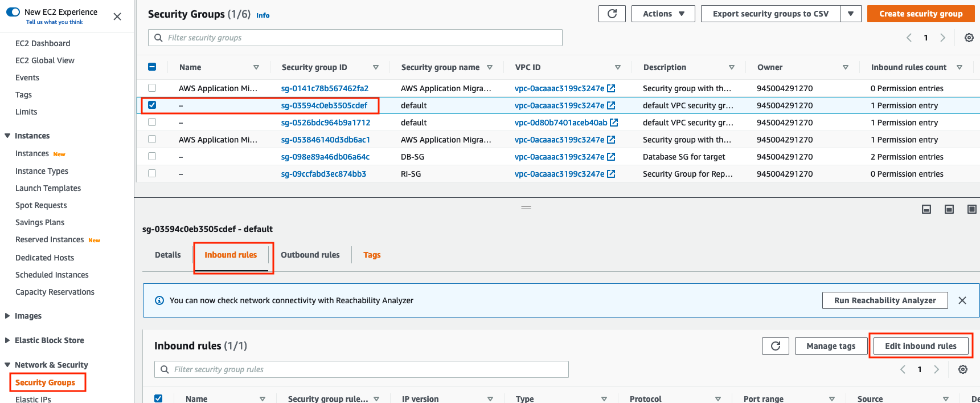Click the Reachability Analyzer info circle icon
980x403 pixels.
tap(159, 300)
